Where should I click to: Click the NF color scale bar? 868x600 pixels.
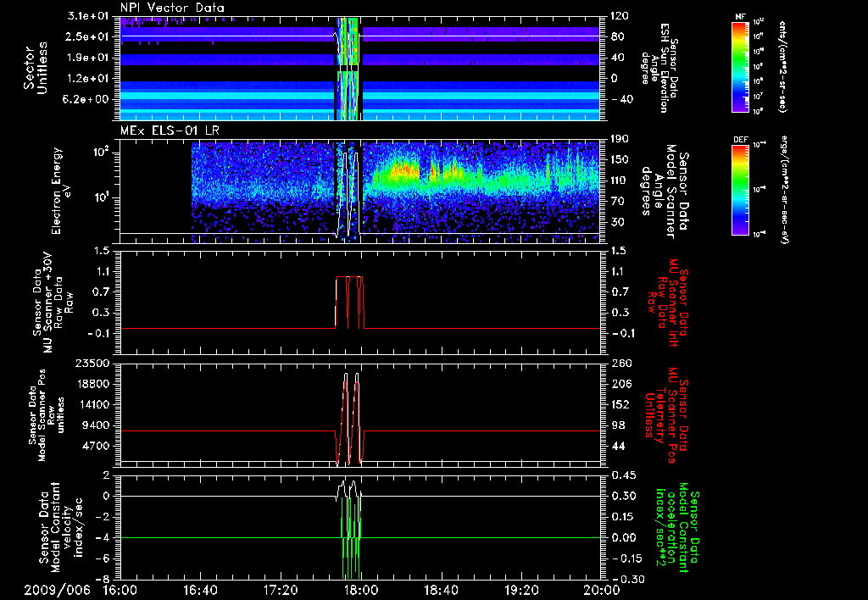point(740,66)
